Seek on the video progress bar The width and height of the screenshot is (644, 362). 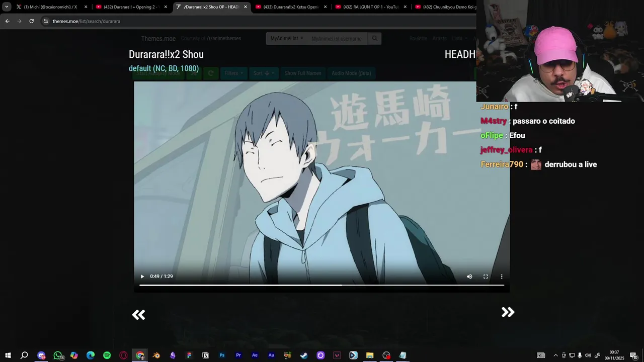pos(321,285)
